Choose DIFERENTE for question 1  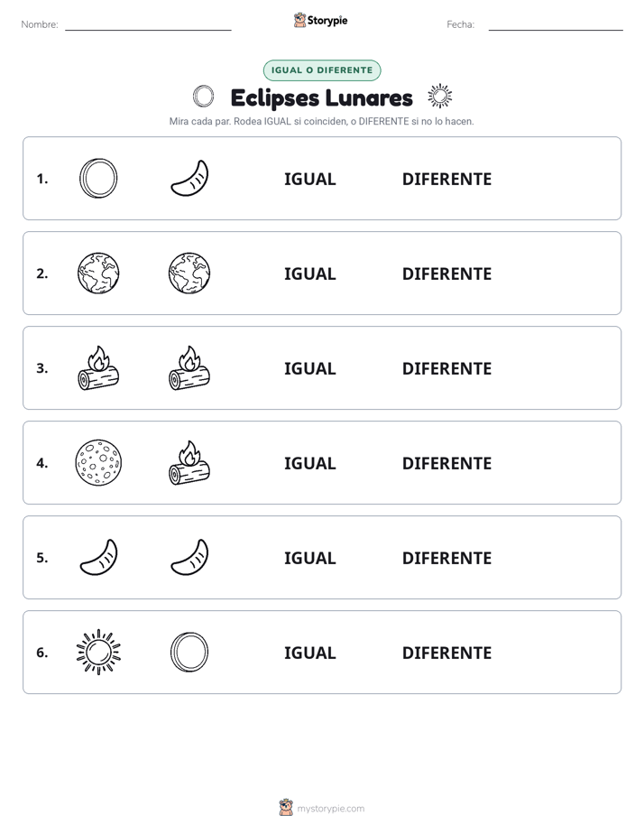point(446,179)
